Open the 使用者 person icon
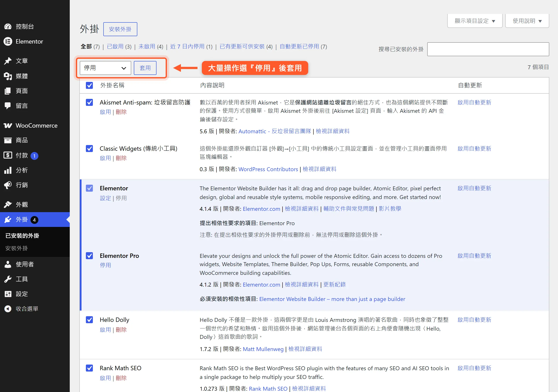 (8, 264)
